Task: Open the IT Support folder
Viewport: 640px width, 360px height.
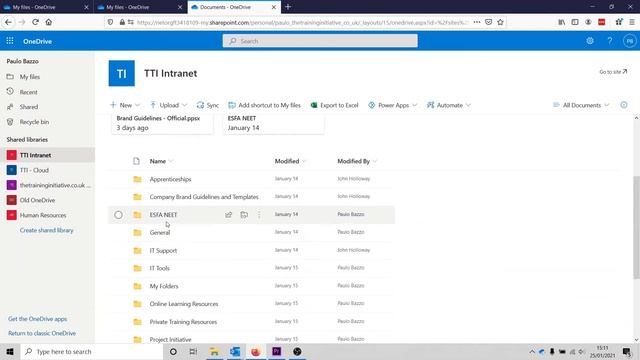Action: (163, 251)
